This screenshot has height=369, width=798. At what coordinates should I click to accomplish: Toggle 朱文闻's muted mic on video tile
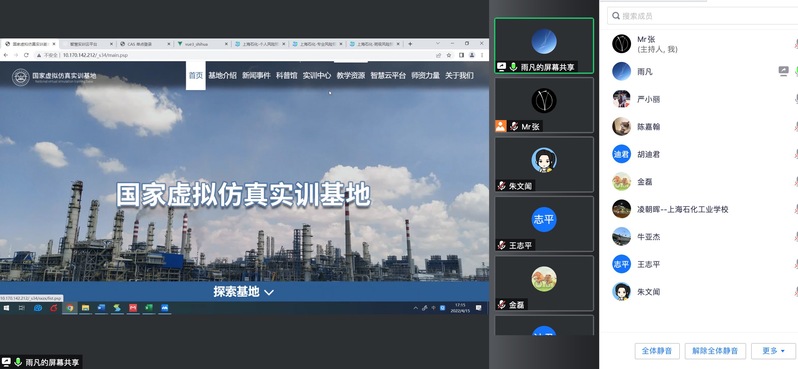[502, 186]
